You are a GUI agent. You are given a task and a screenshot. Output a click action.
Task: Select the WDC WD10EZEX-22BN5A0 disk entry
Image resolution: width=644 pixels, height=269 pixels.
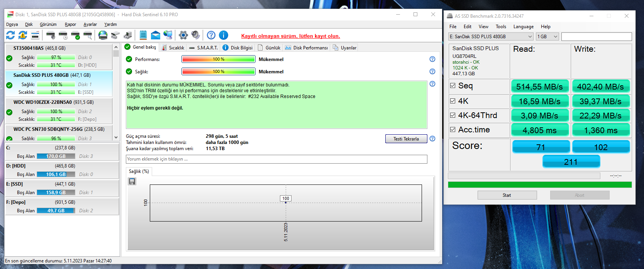pos(59,111)
